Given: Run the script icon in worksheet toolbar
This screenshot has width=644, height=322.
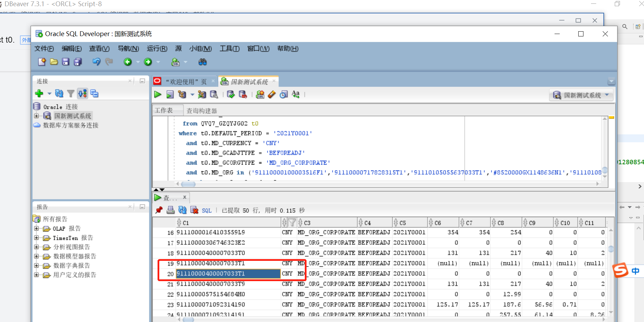Looking at the screenshot, I should 170,94.
